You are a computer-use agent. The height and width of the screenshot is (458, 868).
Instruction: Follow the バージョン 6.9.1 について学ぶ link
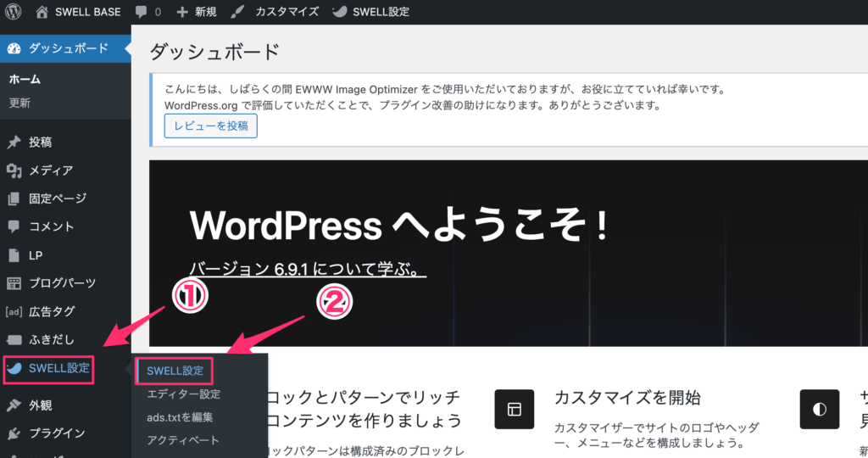(x=308, y=269)
